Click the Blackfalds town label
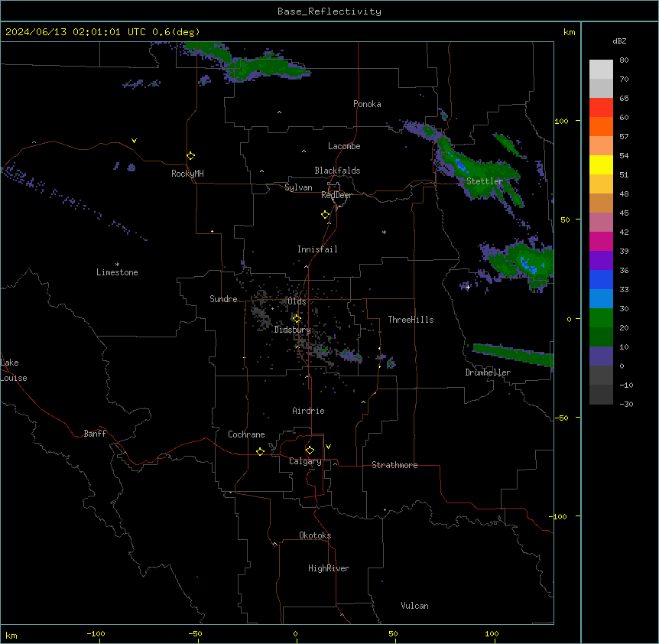The width and height of the screenshot is (659, 644). point(337,171)
